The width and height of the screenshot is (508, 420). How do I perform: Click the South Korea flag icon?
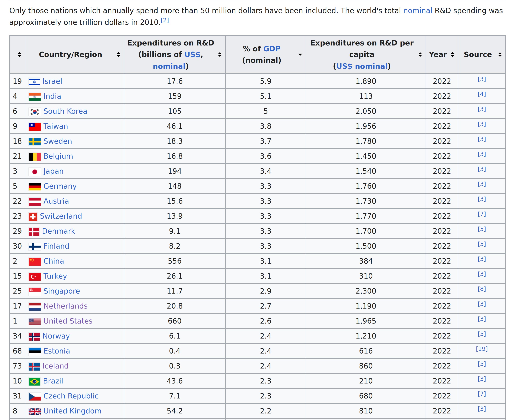point(35,112)
